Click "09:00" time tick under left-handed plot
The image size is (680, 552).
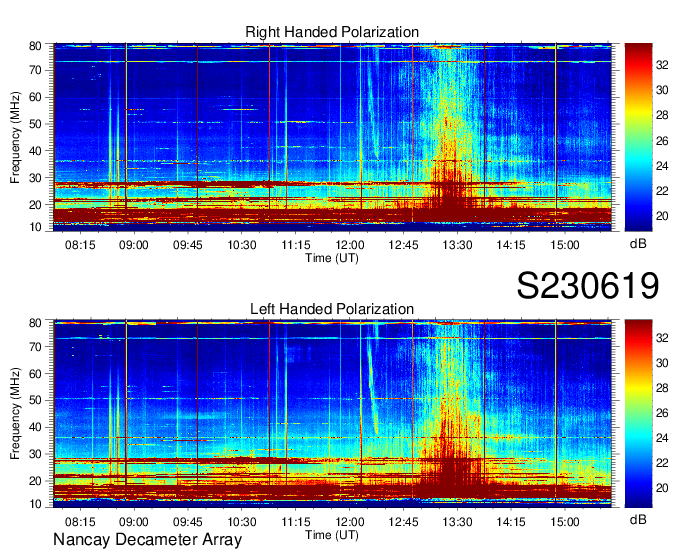point(134,522)
